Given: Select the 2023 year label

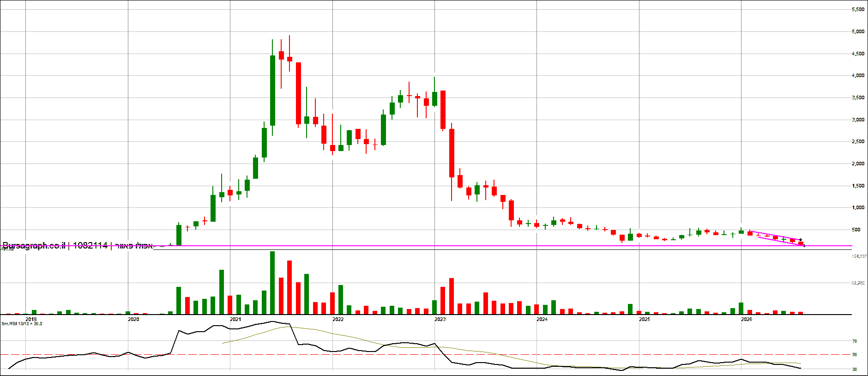Looking at the screenshot, I should [x=440, y=319].
